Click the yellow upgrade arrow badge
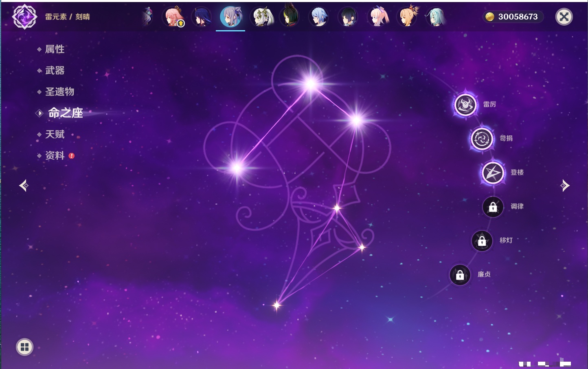The width and height of the screenshot is (588, 369). pyautogui.click(x=181, y=24)
